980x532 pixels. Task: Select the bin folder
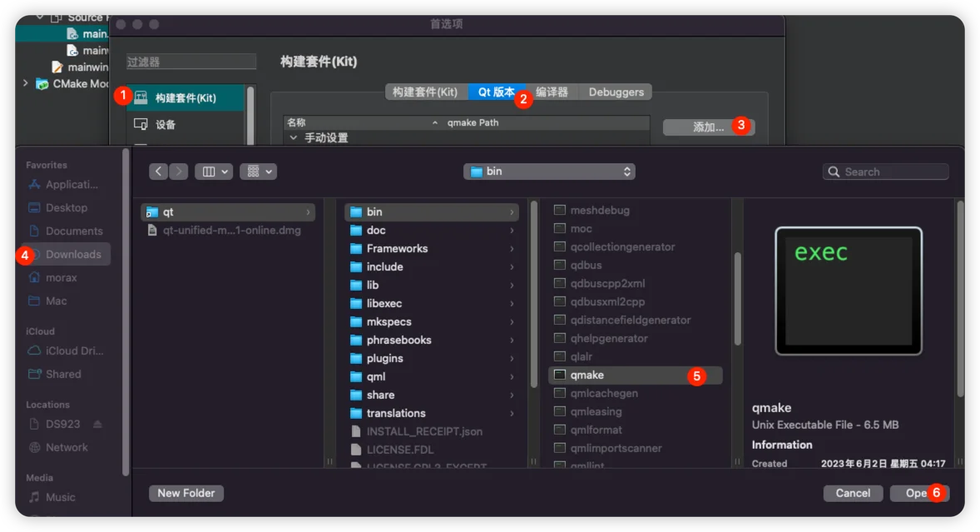[x=432, y=212]
